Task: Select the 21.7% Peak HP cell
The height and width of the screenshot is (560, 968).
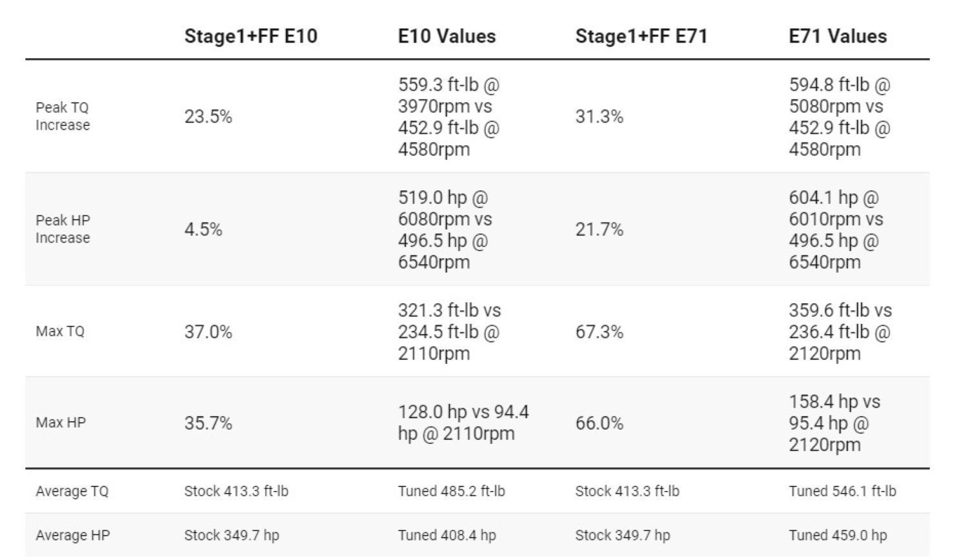Action: pyautogui.click(x=599, y=230)
